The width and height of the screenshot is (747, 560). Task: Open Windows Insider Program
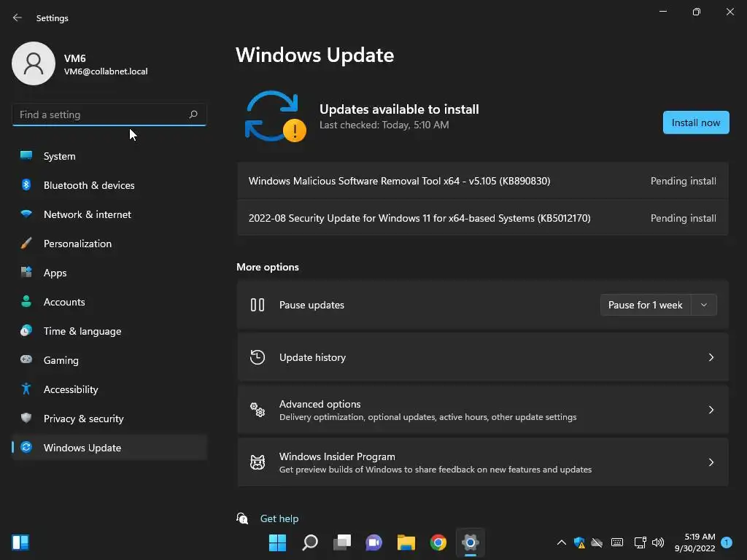click(483, 462)
